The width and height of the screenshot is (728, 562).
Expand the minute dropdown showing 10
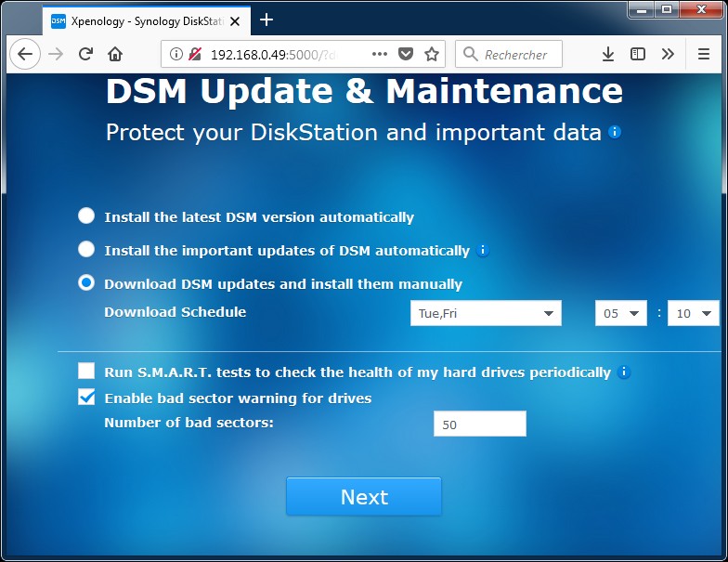pyautogui.click(x=694, y=313)
